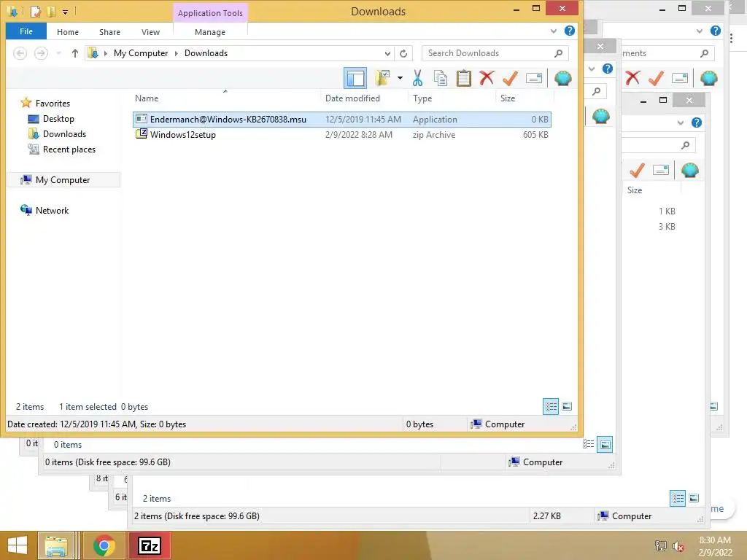
Task: Expand the ribbon with the chevron in Downloads
Action: [553, 31]
